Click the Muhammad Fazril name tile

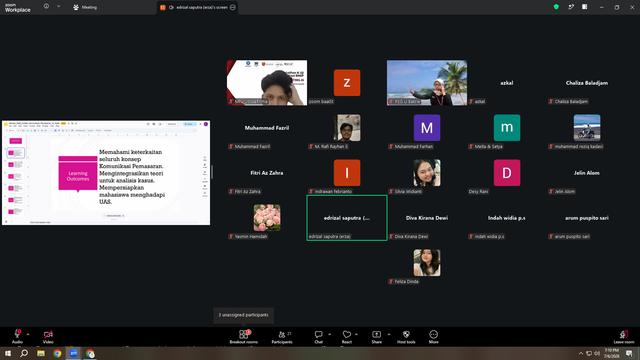267,128
